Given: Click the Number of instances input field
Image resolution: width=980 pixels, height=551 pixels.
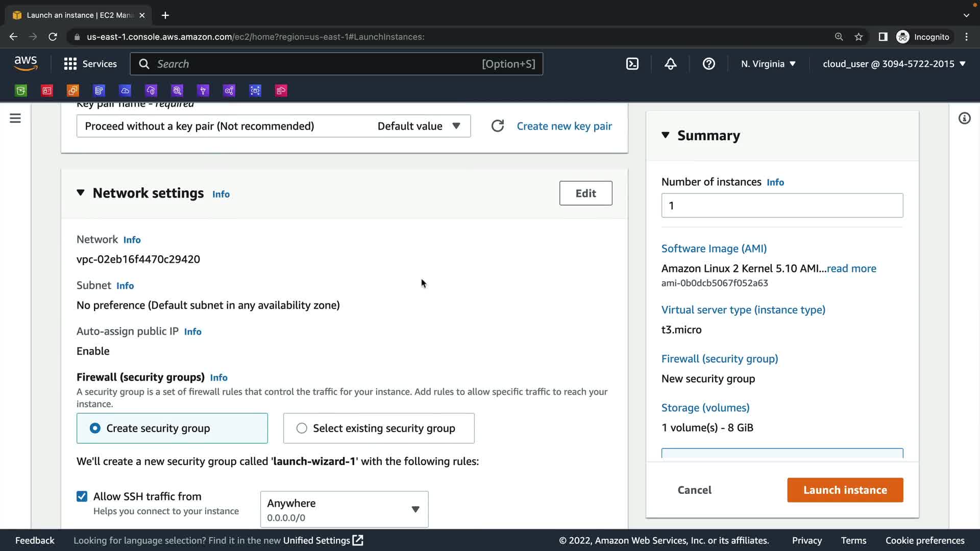Looking at the screenshot, I should click(x=781, y=206).
